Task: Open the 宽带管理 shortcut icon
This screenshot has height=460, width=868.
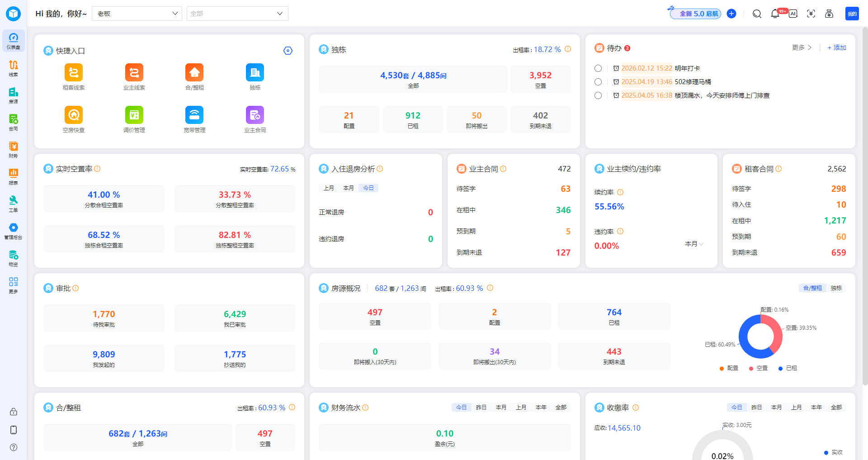Action: point(194,115)
